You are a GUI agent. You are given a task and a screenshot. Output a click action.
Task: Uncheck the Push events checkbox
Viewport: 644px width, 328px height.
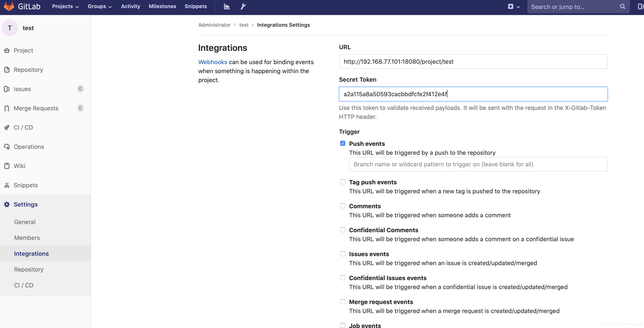343,143
